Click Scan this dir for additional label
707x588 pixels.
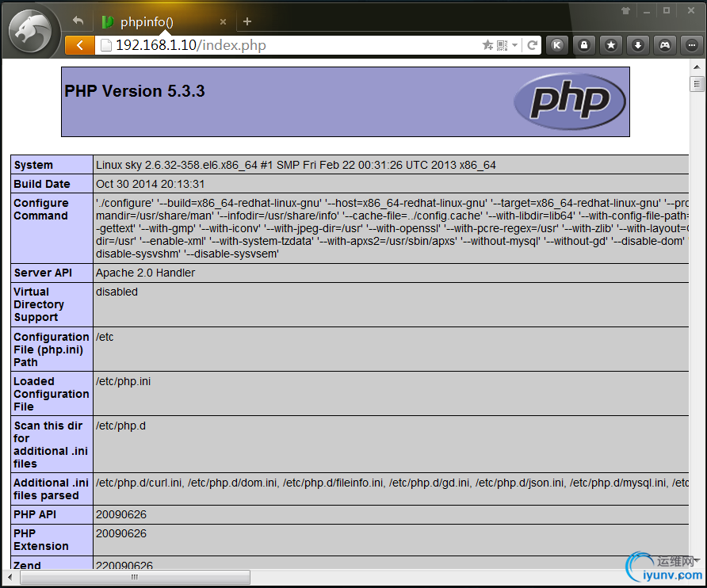coord(51,445)
